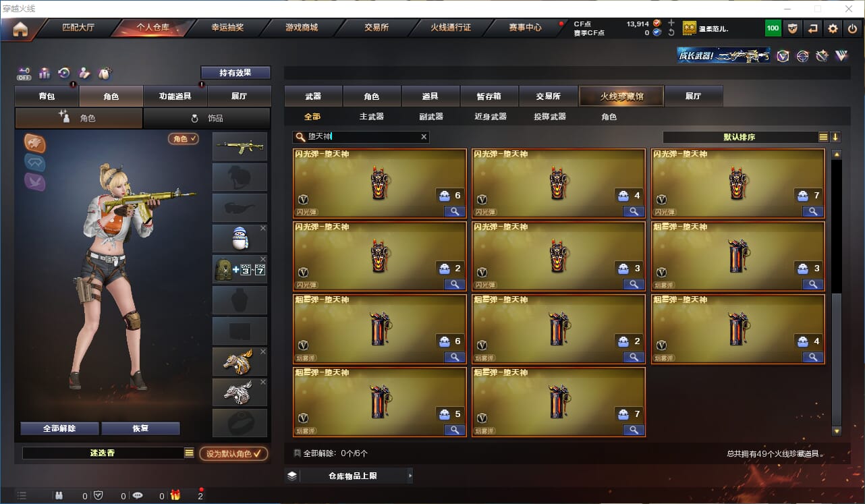This screenshot has width=865, height=504.
Task: Click the refresh arrows near CF点 balance
Action: point(671,32)
